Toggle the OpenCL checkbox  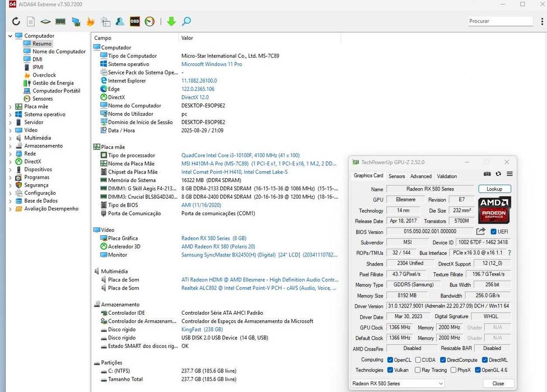(390, 360)
